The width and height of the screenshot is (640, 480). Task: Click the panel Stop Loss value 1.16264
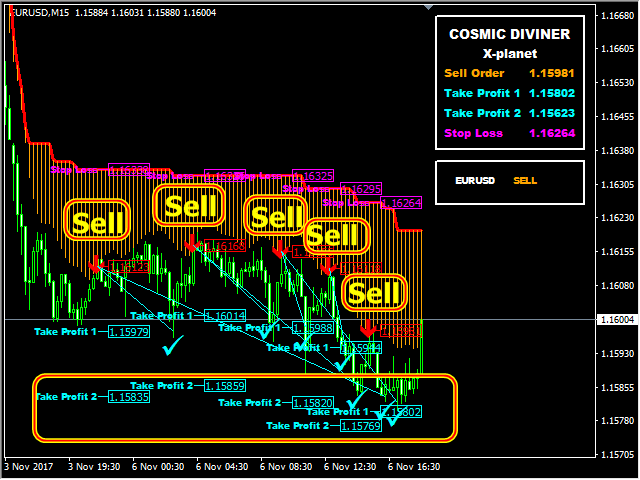552,133
